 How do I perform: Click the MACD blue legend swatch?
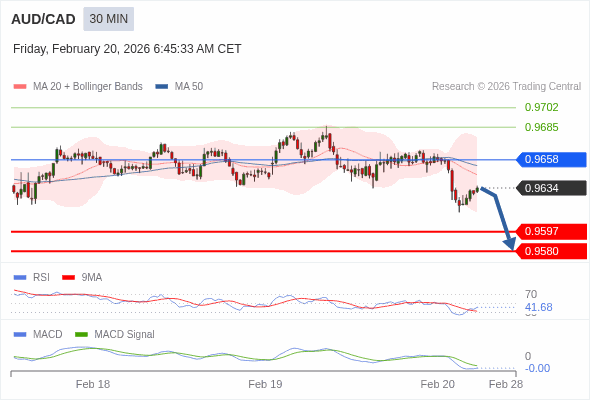(x=20, y=335)
